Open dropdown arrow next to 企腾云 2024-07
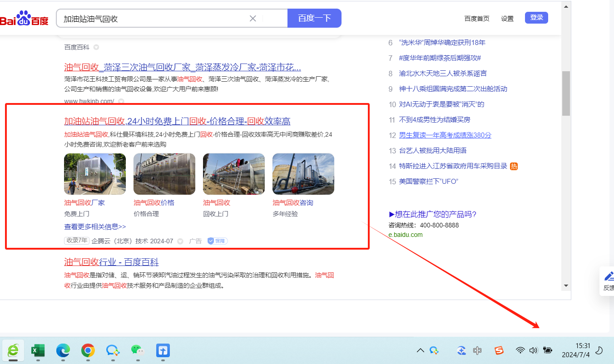Screen dimensions: 614x364 point(180,241)
